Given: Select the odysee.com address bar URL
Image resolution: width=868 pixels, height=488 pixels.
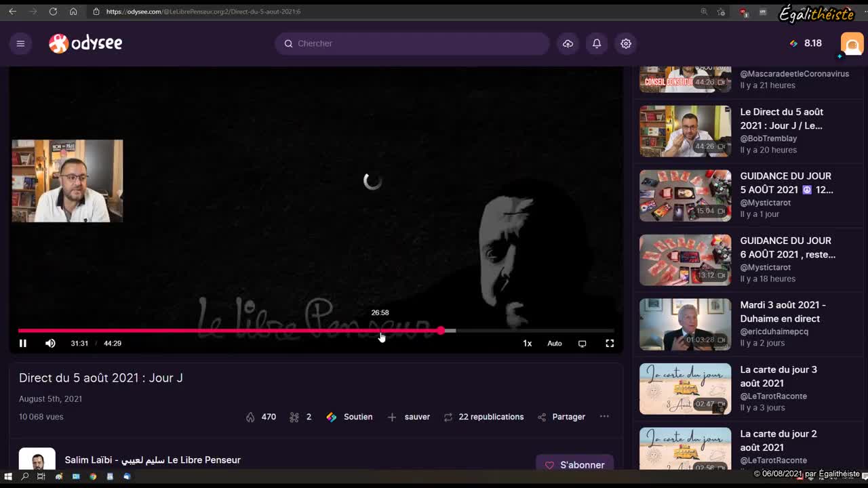Looking at the screenshot, I should click(203, 12).
